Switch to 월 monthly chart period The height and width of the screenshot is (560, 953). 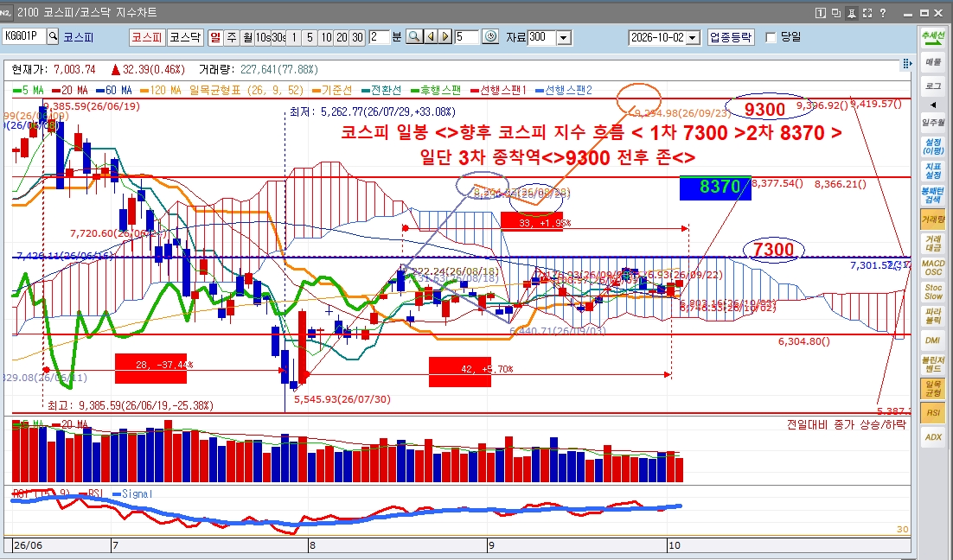click(247, 37)
